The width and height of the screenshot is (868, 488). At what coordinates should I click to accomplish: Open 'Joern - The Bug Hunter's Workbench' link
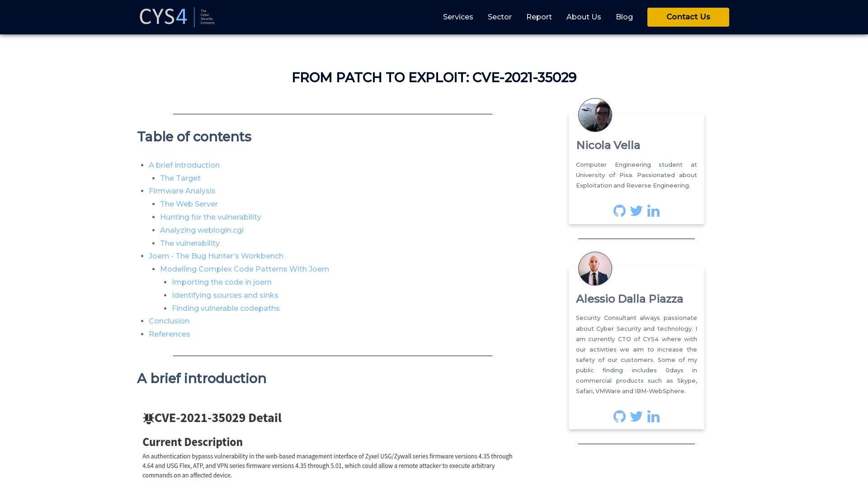coord(216,256)
